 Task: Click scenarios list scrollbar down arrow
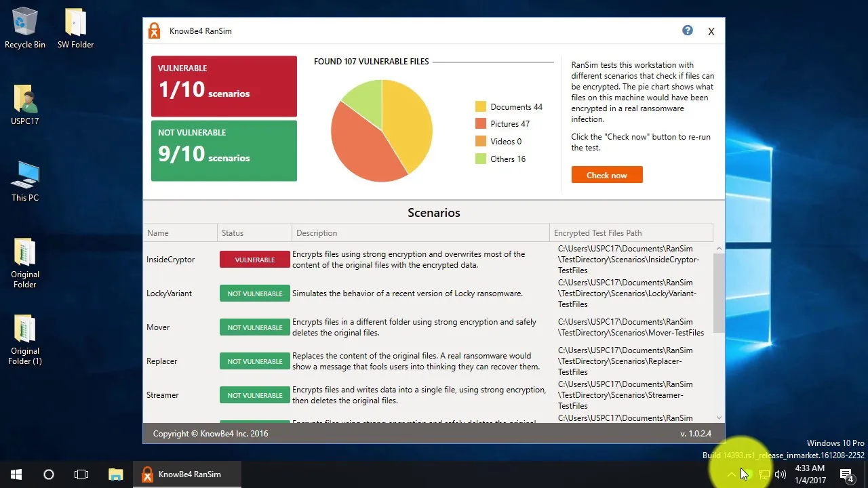719,418
